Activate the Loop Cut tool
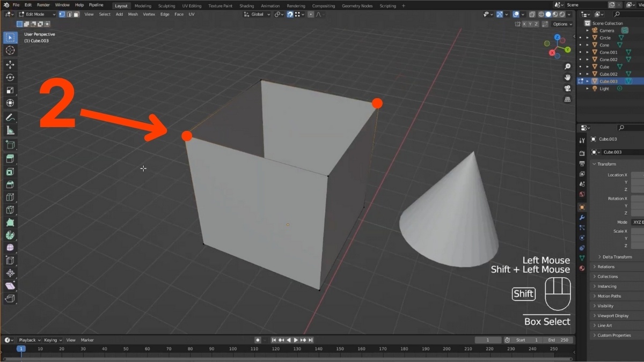 [10, 197]
